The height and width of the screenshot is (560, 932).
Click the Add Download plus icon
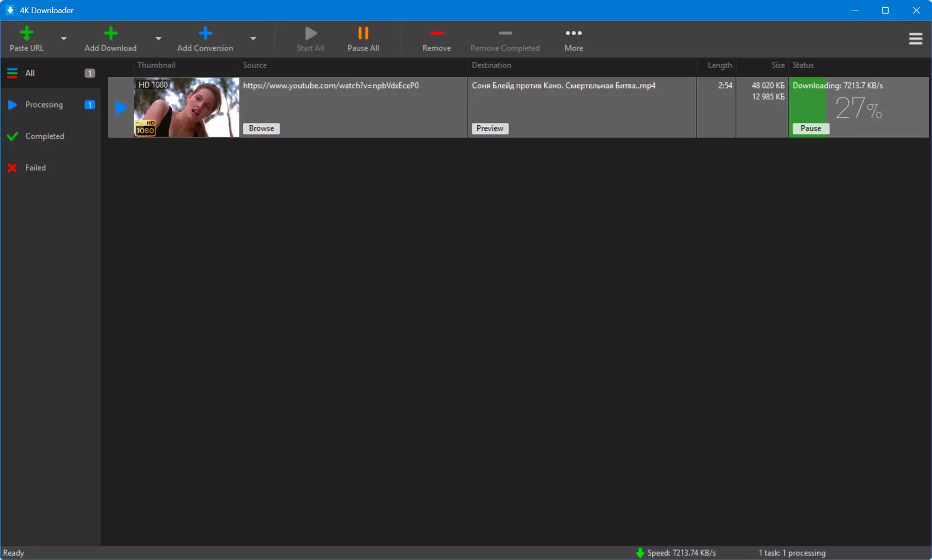click(110, 33)
